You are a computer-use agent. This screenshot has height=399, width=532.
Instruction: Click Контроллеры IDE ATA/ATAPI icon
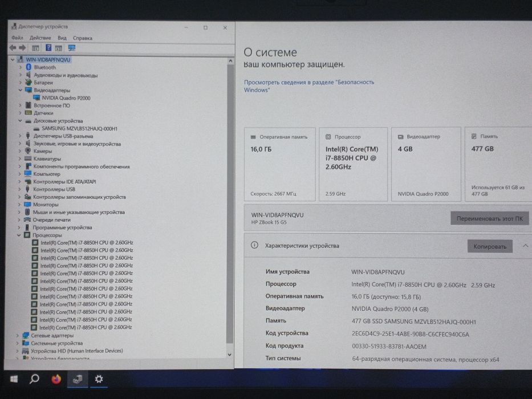[x=28, y=182]
